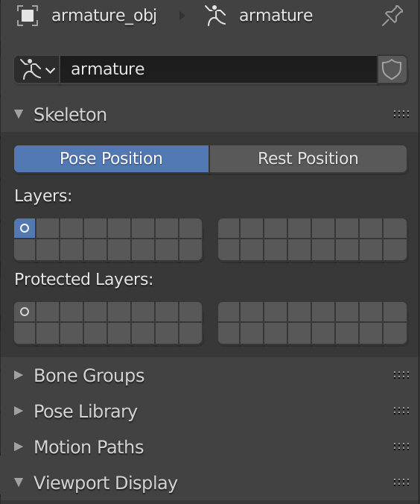Toggle the fake user shield icon
The height and width of the screenshot is (504, 420).
pos(392,69)
